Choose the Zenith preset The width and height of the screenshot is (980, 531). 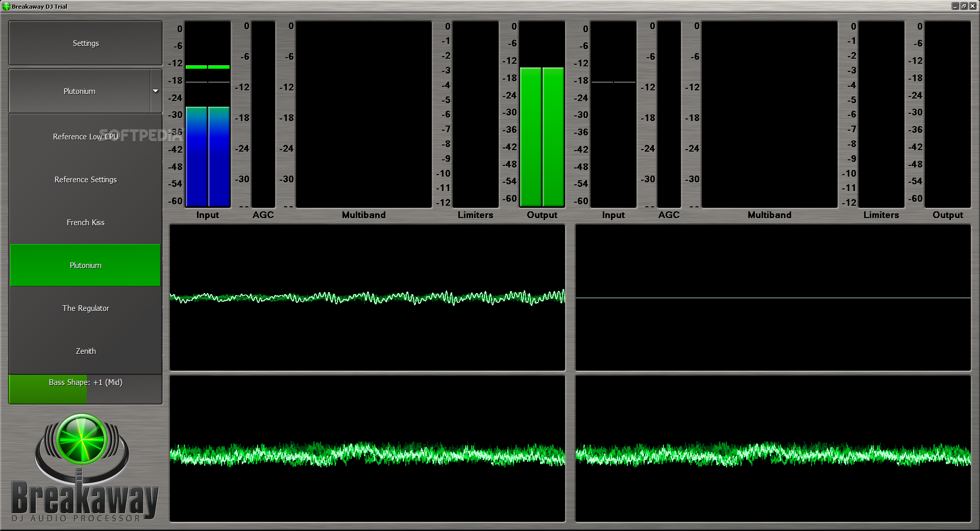click(x=85, y=351)
